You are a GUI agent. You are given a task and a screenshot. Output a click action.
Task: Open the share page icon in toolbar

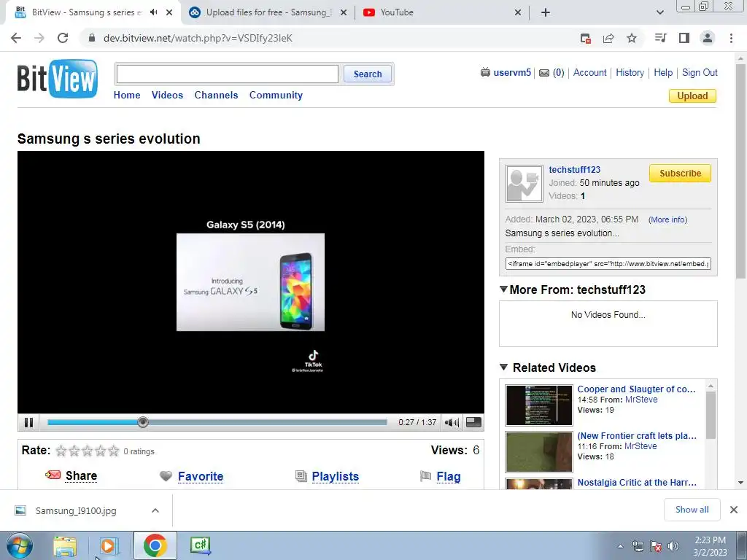pos(608,38)
